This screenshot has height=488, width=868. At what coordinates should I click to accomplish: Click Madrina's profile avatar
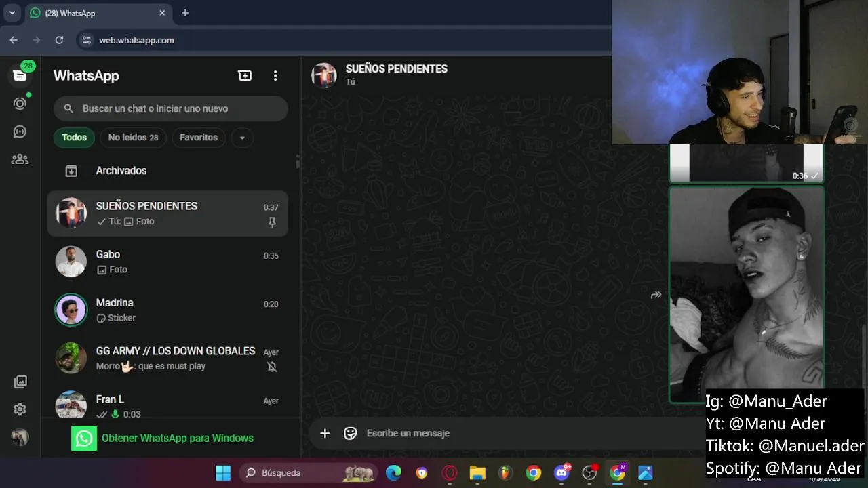coord(71,310)
